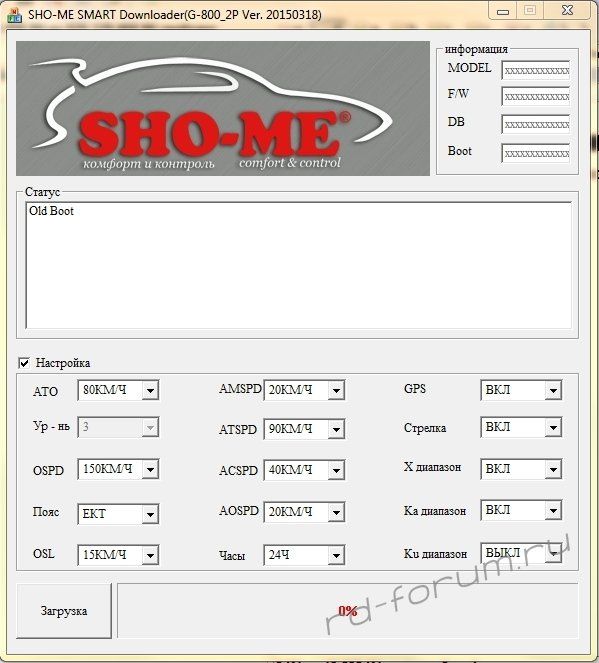Click the SHO-ME app icon in title bar
This screenshot has width=599, height=663.
[15, 15]
